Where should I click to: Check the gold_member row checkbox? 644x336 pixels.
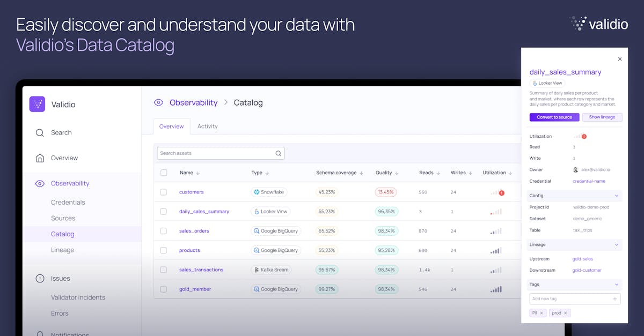(x=164, y=289)
